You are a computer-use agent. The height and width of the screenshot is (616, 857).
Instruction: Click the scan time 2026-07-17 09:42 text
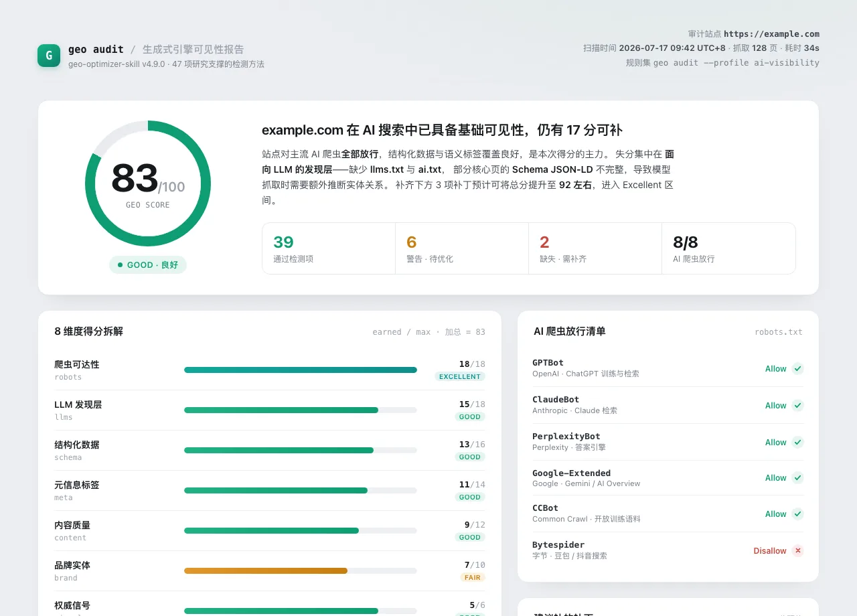pos(672,48)
